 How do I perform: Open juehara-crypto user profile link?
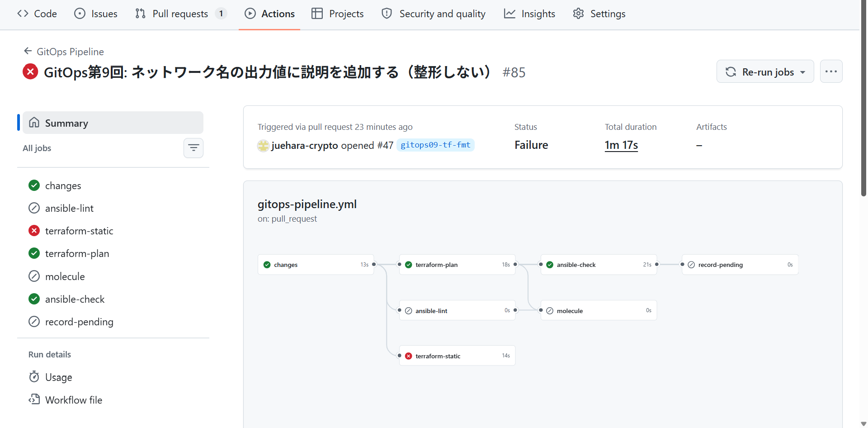point(305,145)
